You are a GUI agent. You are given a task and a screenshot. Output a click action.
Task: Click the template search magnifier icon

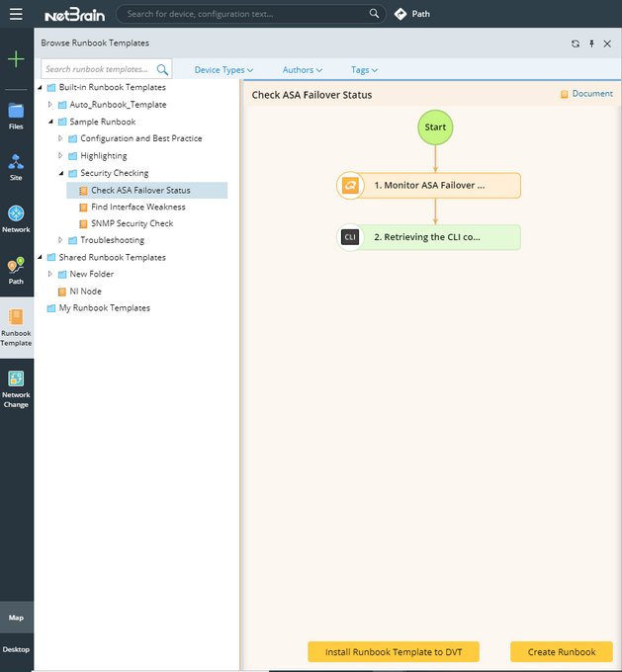[x=162, y=69]
